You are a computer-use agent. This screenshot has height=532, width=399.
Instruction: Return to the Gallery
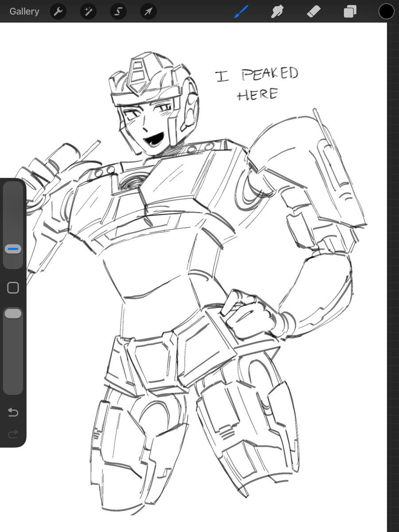coord(24,12)
